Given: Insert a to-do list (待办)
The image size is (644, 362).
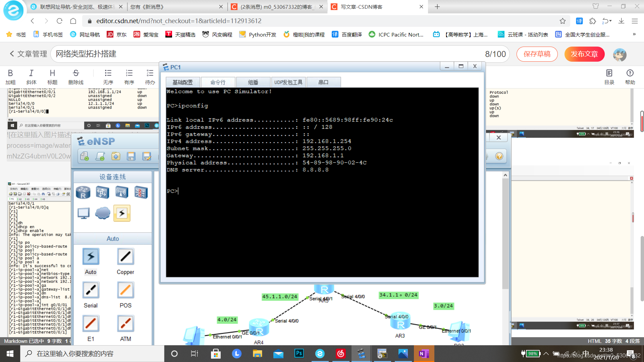Looking at the screenshot, I should point(150,77).
